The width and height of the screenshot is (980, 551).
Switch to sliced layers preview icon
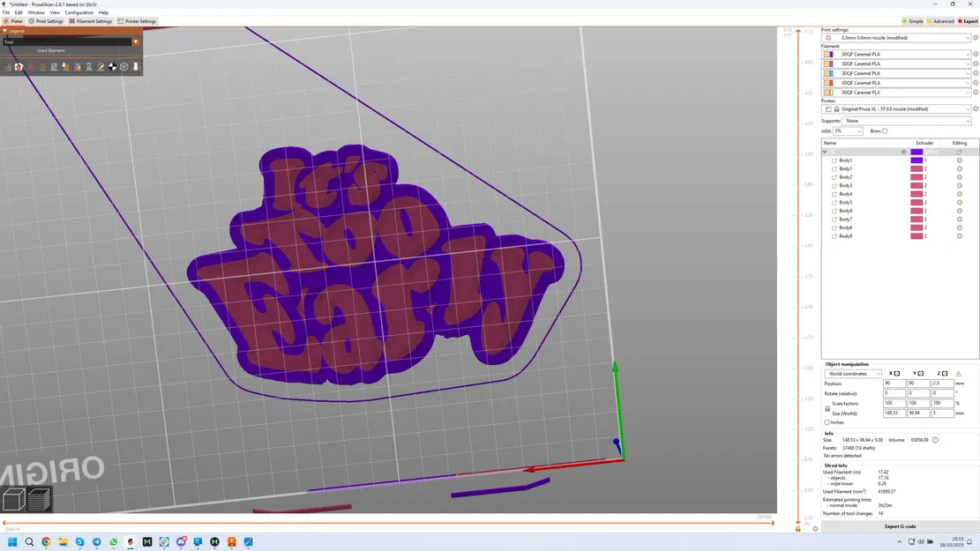[39, 499]
